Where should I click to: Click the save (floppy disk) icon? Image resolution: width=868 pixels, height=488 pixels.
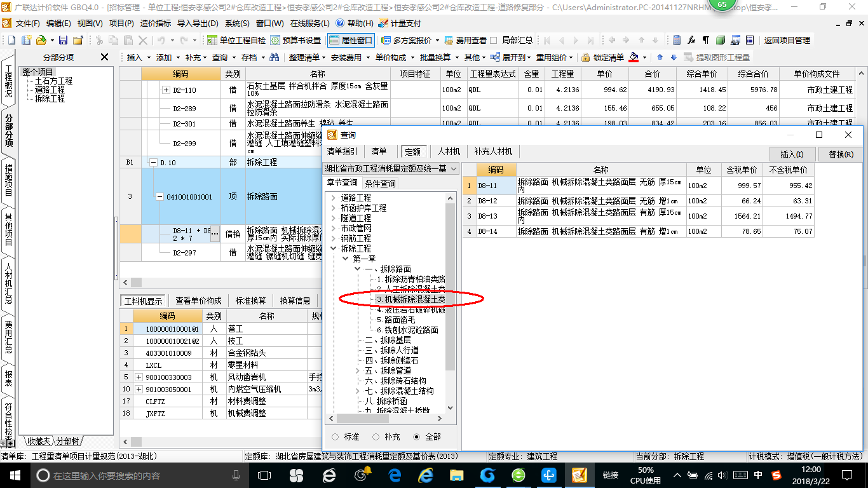click(64, 40)
